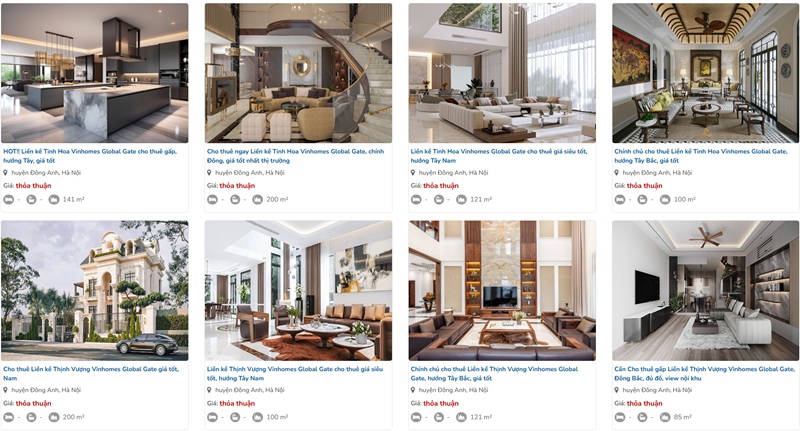This screenshot has height=431, width=800.
Task: Open the grey sofa ceiling fan room photo
Action: coord(706,291)
